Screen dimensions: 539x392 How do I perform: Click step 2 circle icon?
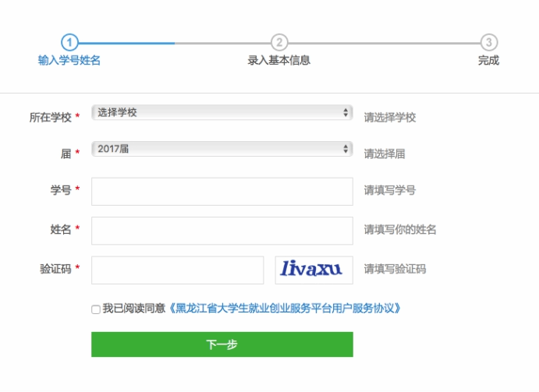(279, 43)
